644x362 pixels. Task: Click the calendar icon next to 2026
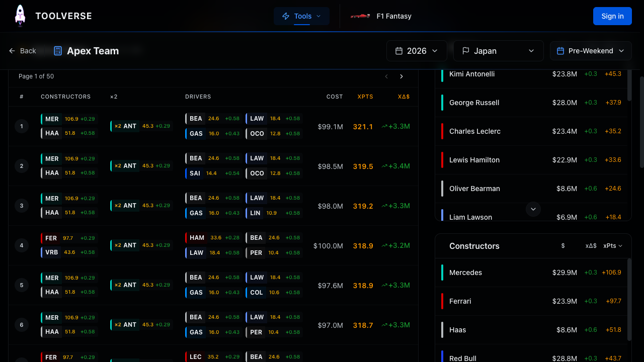tap(399, 51)
